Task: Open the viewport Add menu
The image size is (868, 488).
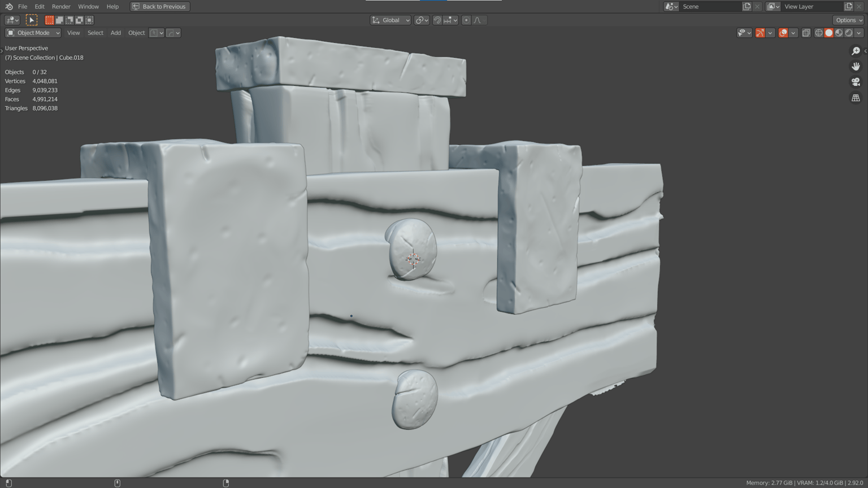Action: (x=116, y=33)
